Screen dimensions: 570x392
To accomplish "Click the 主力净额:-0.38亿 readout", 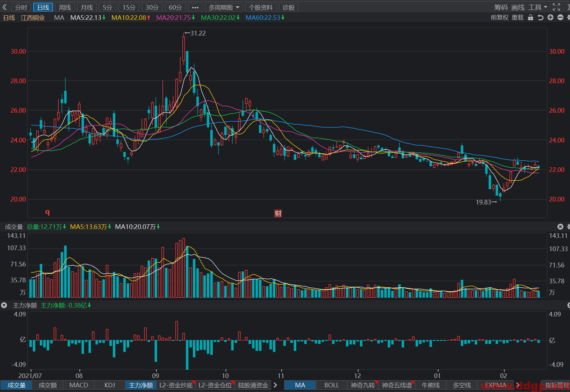I will [66, 305].
